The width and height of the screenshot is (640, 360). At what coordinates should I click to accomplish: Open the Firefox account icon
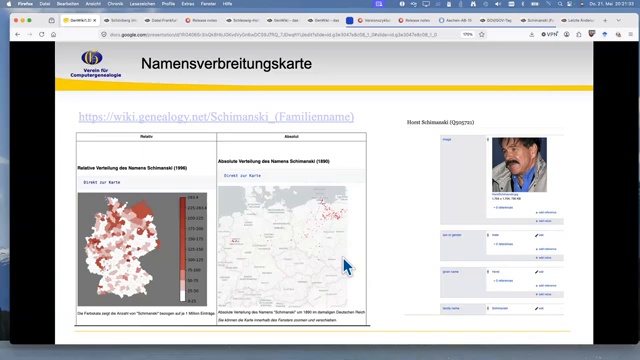pos(567,35)
